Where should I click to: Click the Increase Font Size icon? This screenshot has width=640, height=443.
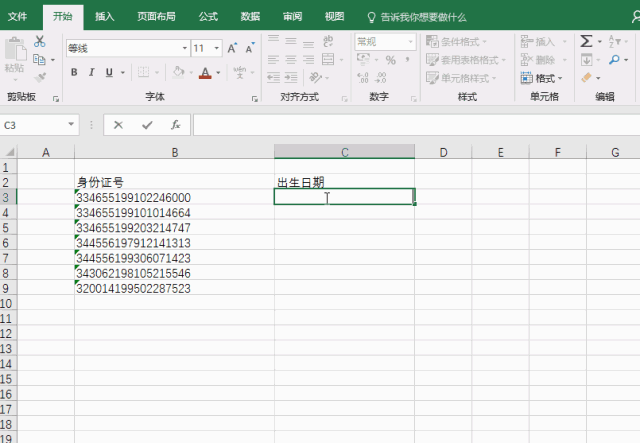click(x=233, y=48)
